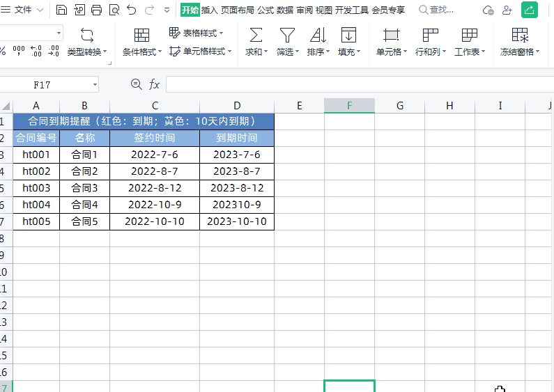Viewport: 554px width, 392px height.
Task: Click the 条件格式 icon
Action: pos(141,36)
